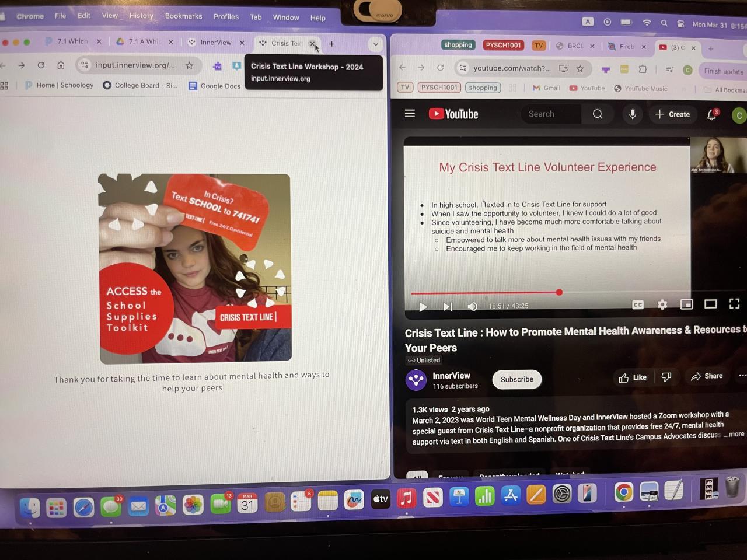Open Music app from the Dock
Screen dimensions: 747x560
click(407, 499)
